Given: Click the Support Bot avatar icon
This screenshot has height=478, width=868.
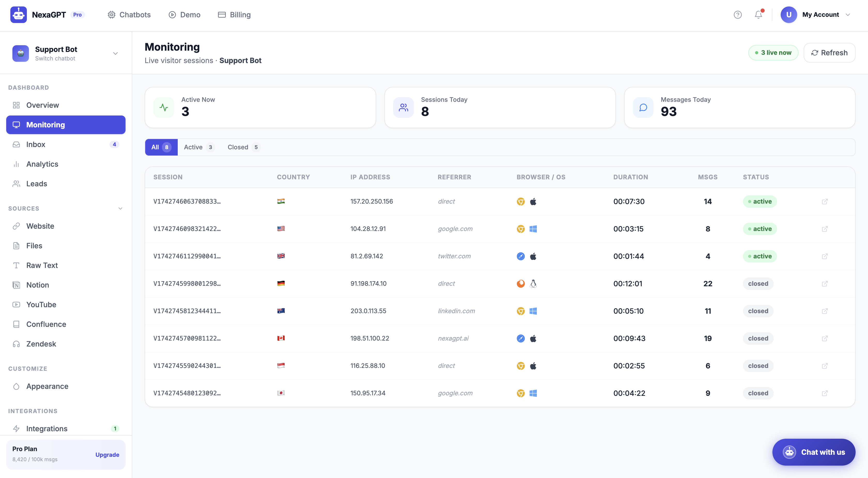Looking at the screenshot, I should click(21, 53).
